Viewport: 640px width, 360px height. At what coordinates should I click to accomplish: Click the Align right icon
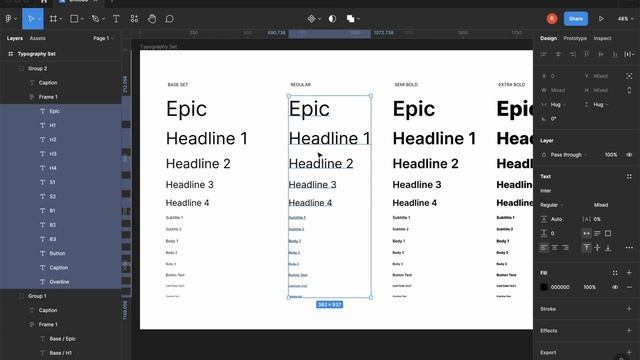[x=572, y=54]
